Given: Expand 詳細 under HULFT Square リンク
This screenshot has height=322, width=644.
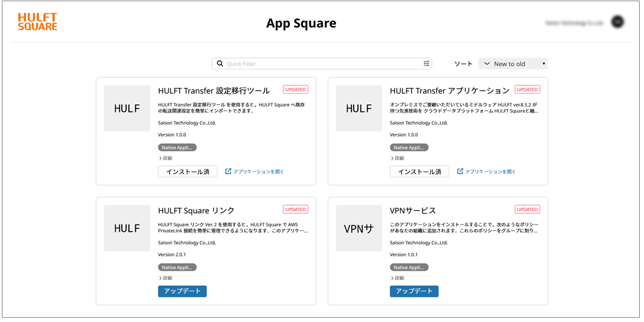Looking at the screenshot, I should point(166,278).
